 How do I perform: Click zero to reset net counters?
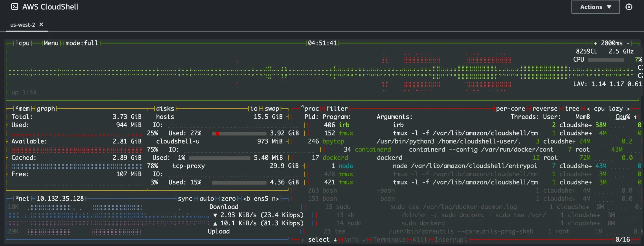(229, 199)
